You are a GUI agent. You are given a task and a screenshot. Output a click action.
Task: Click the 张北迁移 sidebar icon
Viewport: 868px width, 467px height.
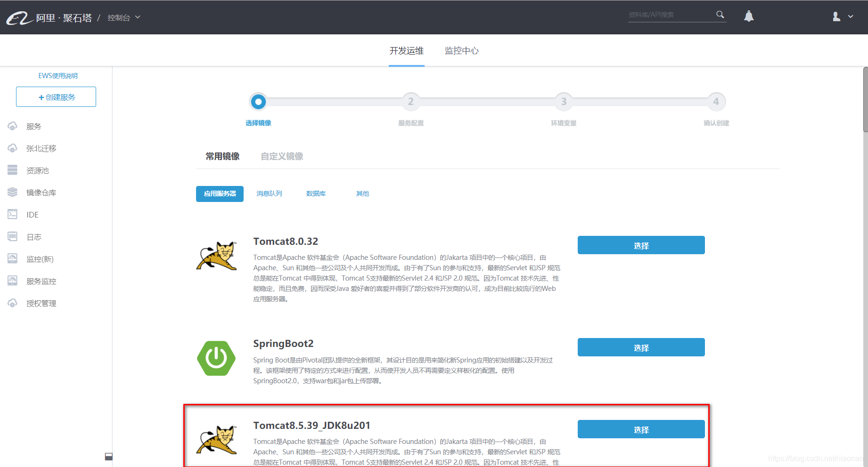13,148
